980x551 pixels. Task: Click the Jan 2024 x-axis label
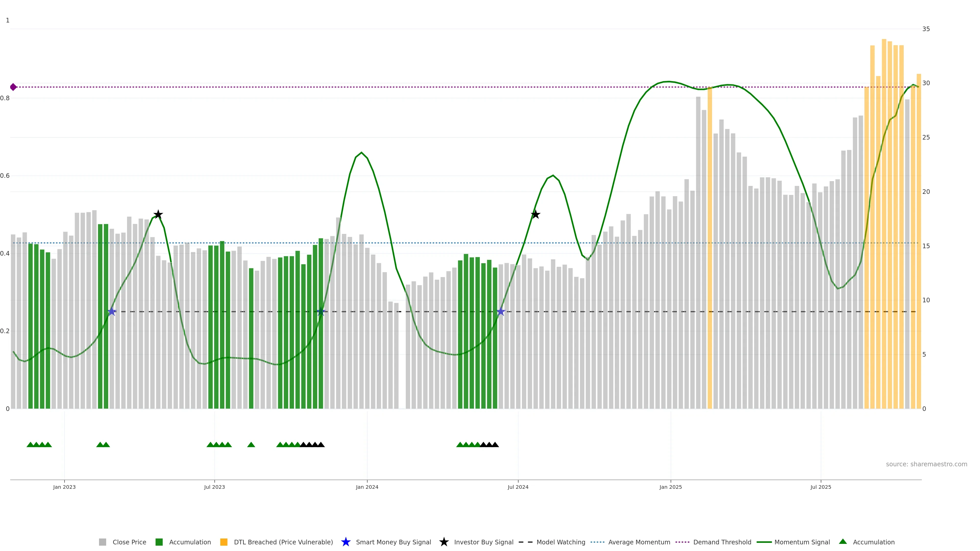[367, 487]
